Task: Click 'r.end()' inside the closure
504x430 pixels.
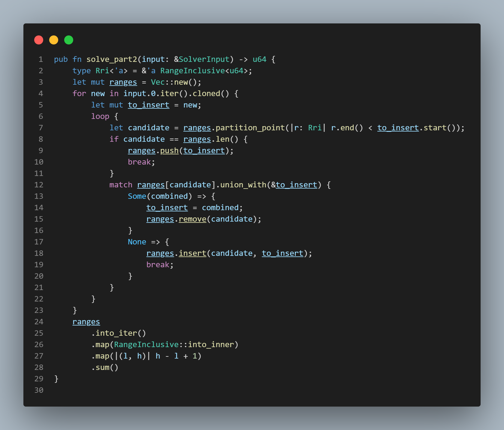Action: point(347,128)
